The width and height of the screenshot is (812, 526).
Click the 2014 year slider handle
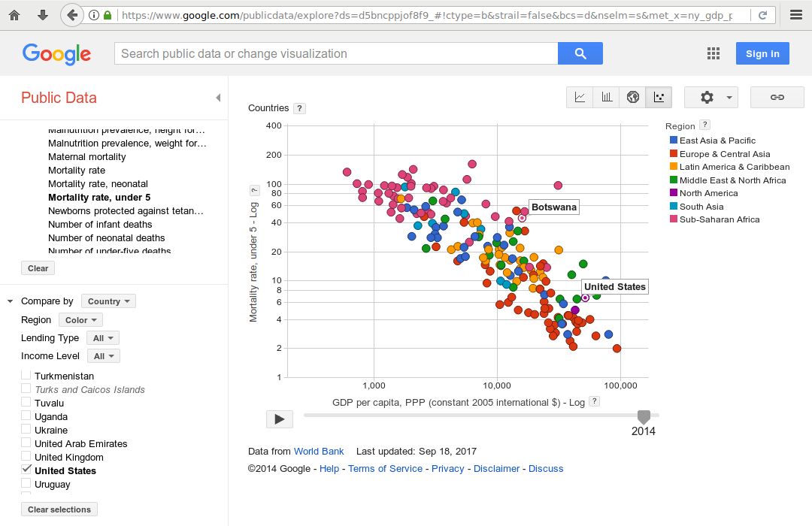[644, 416]
